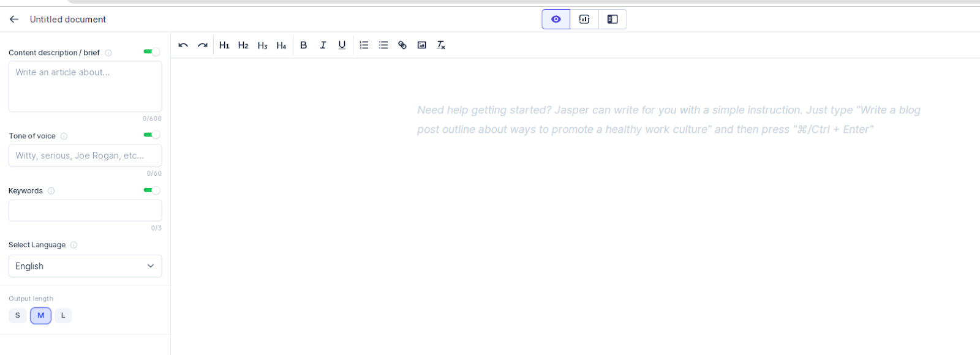This screenshot has height=355, width=980.
Task: Insert a hyperlink
Action: 402,45
